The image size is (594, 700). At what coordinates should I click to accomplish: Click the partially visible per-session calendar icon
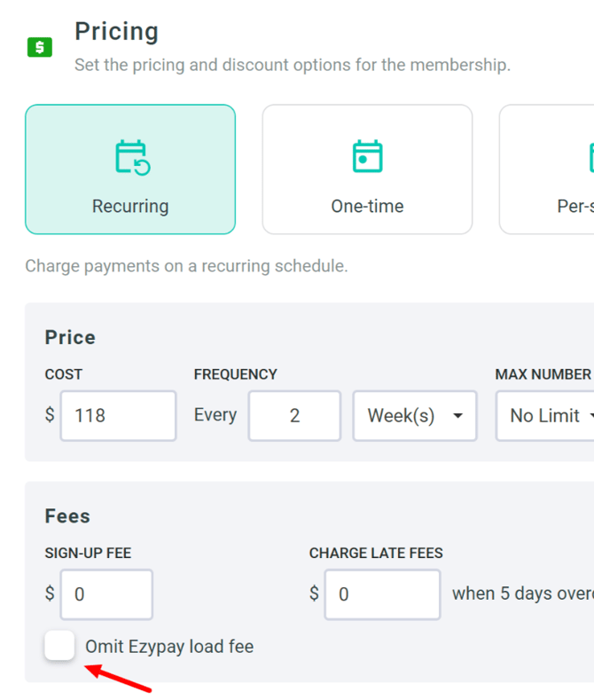coord(591,157)
